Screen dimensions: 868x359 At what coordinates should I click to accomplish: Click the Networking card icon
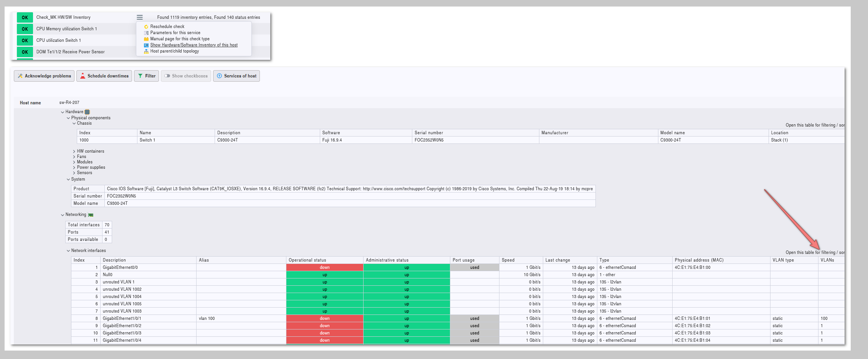(x=91, y=215)
